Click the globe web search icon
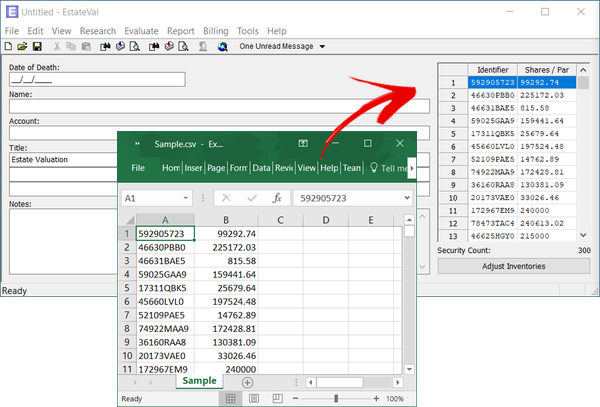The image size is (600, 407). 222,47
